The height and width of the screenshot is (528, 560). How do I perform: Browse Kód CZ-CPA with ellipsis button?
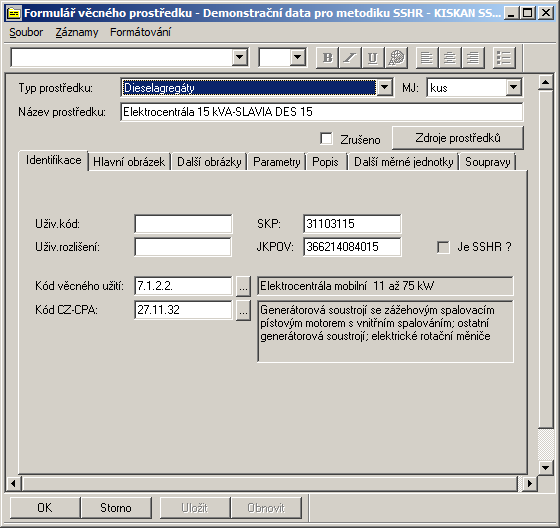pyautogui.click(x=243, y=310)
